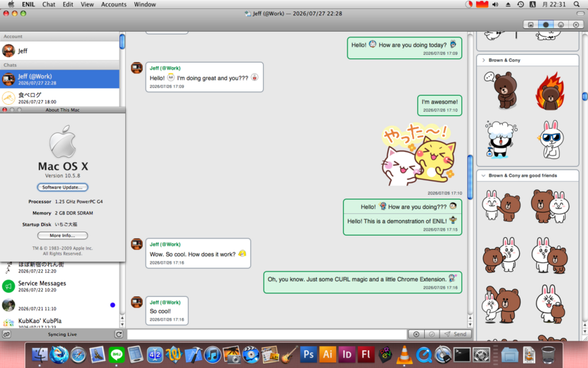Open the View menu

click(x=87, y=4)
